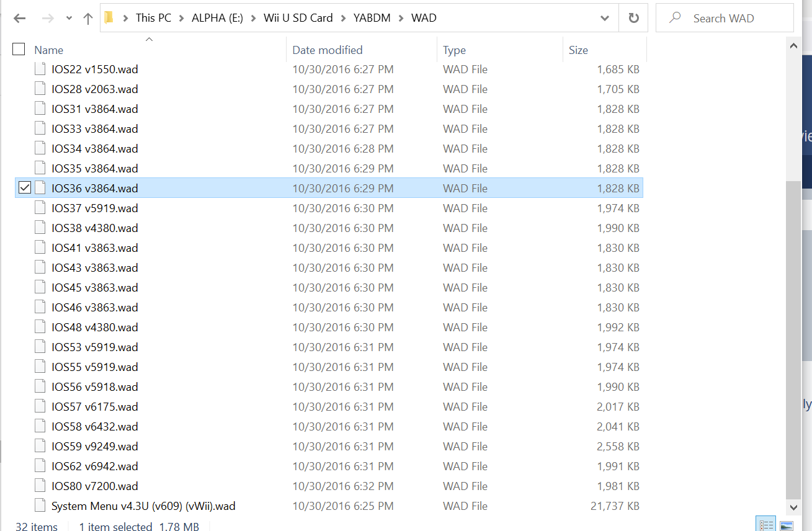Click the 10/30/2016 6:32 PM date cell
This screenshot has height=531, width=812.
coord(343,486)
